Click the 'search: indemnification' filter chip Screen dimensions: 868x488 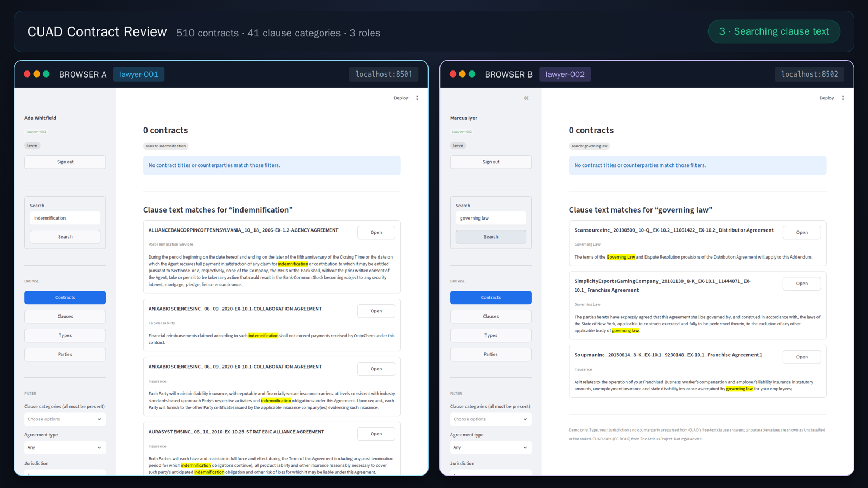(x=165, y=146)
